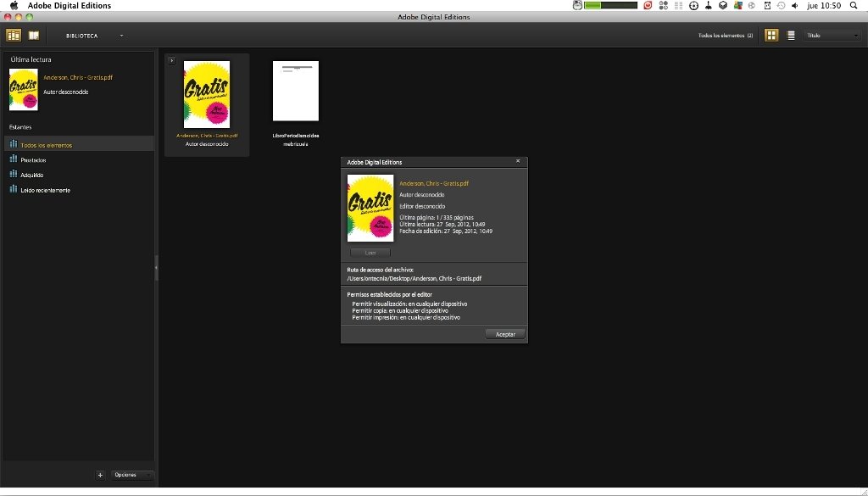Viewport: 868px width, 496px height.
Task: Select list view icon
Action: [791, 36]
